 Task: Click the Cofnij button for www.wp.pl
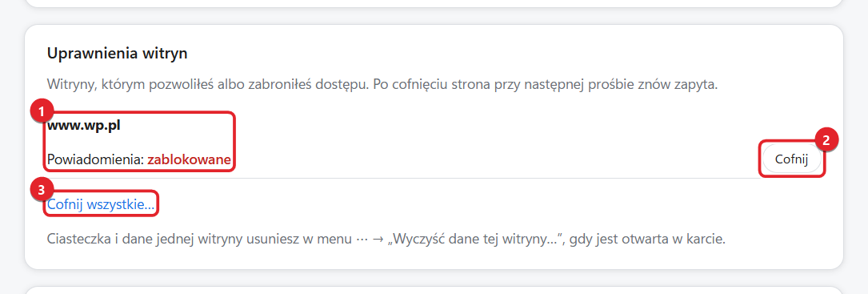[792, 159]
